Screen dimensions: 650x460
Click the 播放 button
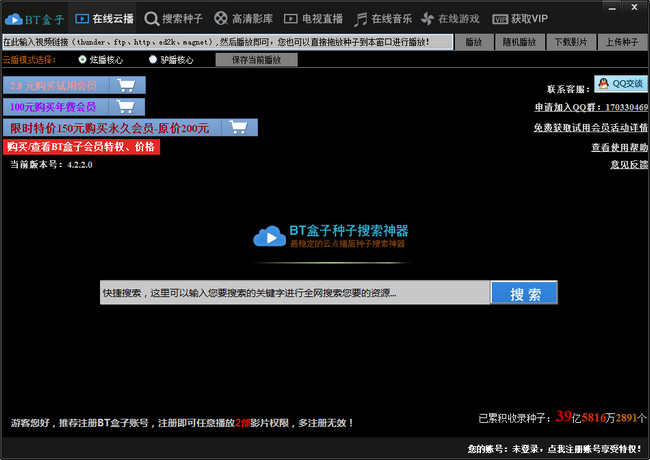474,42
